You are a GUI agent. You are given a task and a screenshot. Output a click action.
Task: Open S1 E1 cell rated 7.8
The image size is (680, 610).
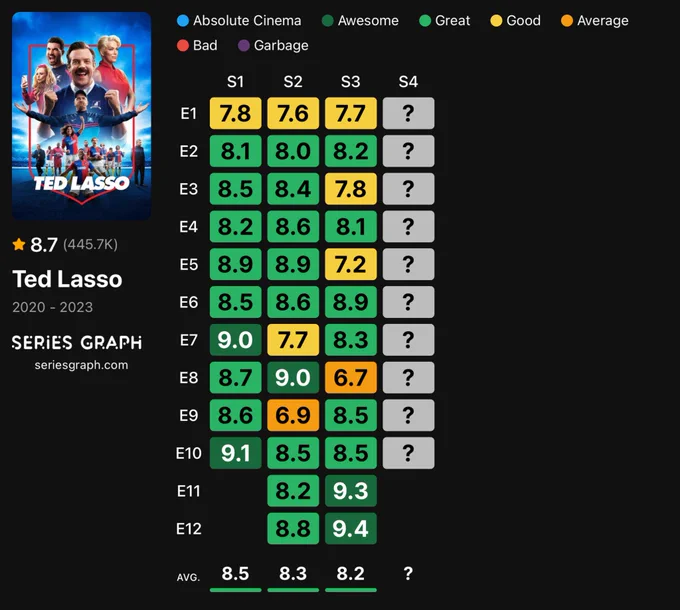point(235,113)
